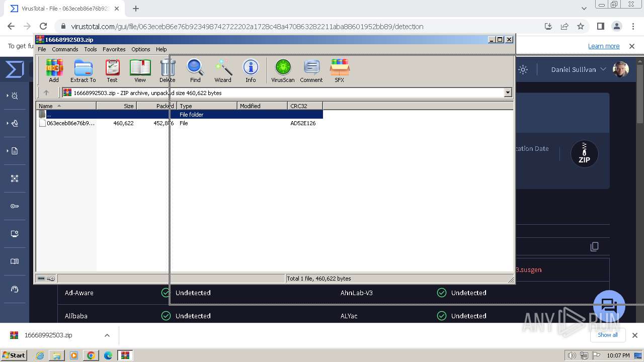Click the Learn more link
The image size is (644, 362).
pyautogui.click(x=604, y=46)
